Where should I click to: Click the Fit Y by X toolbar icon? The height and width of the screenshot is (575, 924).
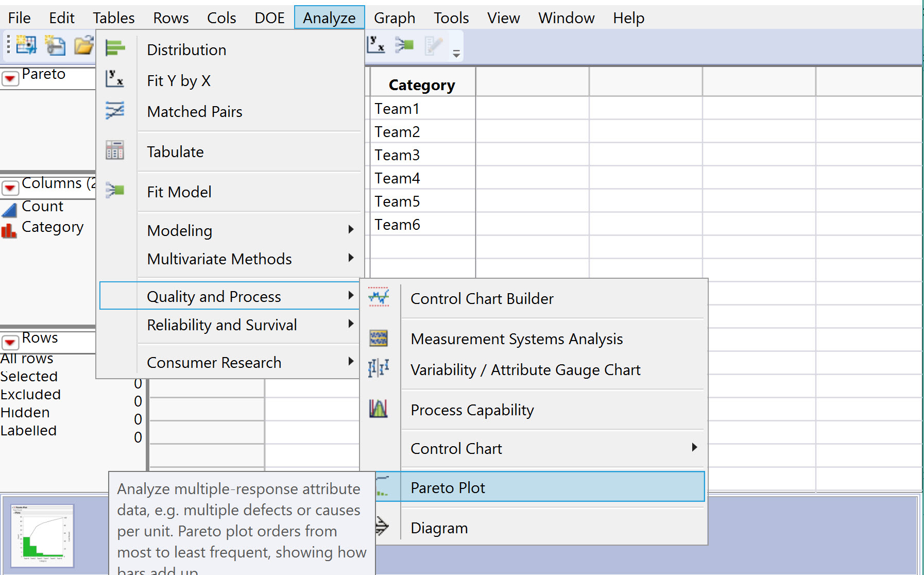(376, 44)
